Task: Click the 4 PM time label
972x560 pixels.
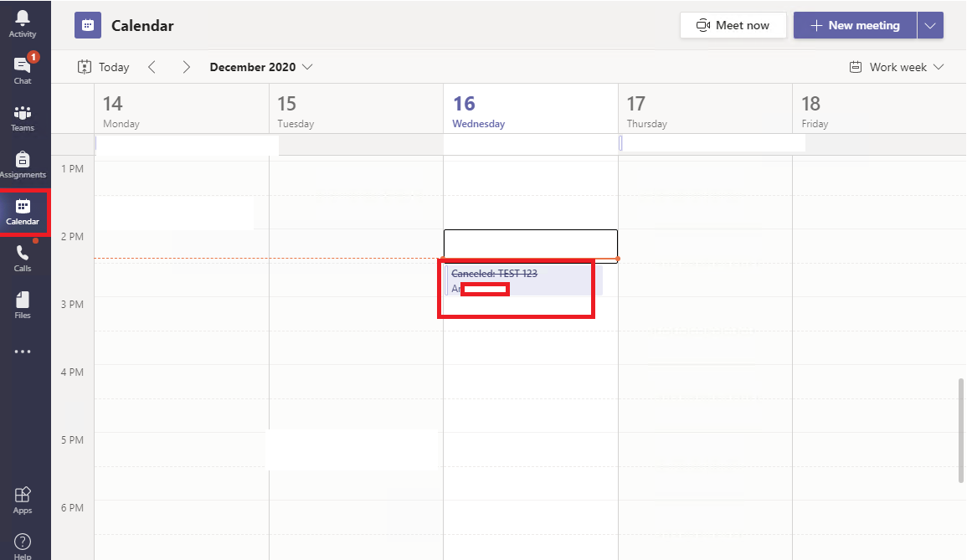Action: click(x=73, y=372)
